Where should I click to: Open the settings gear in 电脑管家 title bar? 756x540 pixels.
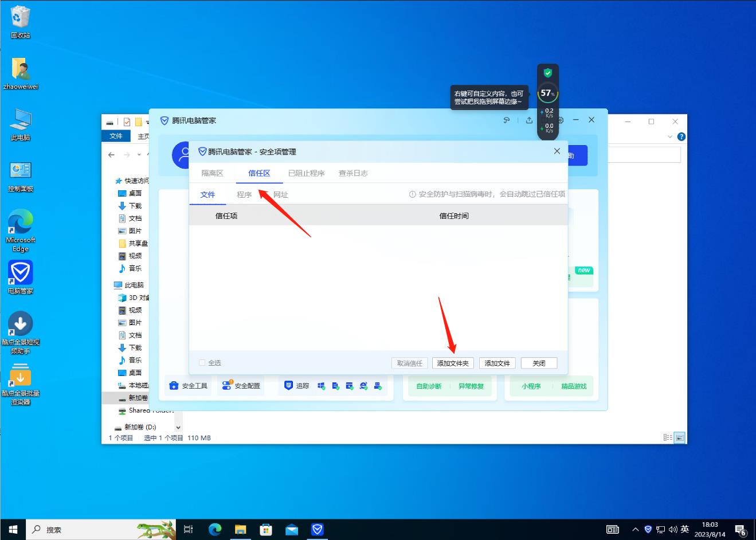click(561, 120)
